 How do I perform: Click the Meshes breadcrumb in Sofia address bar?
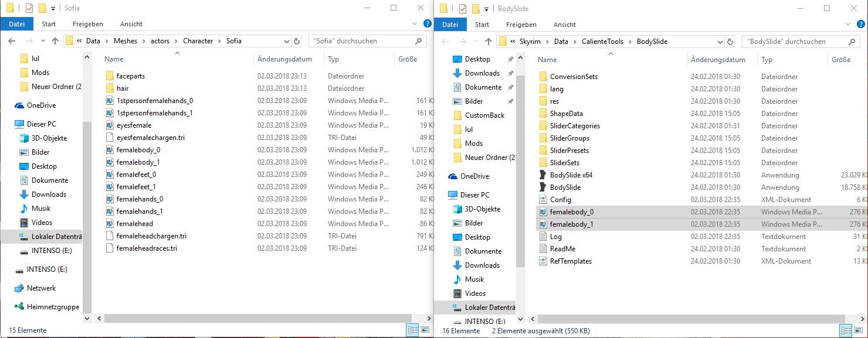pyautogui.click(x=125, y=41)
